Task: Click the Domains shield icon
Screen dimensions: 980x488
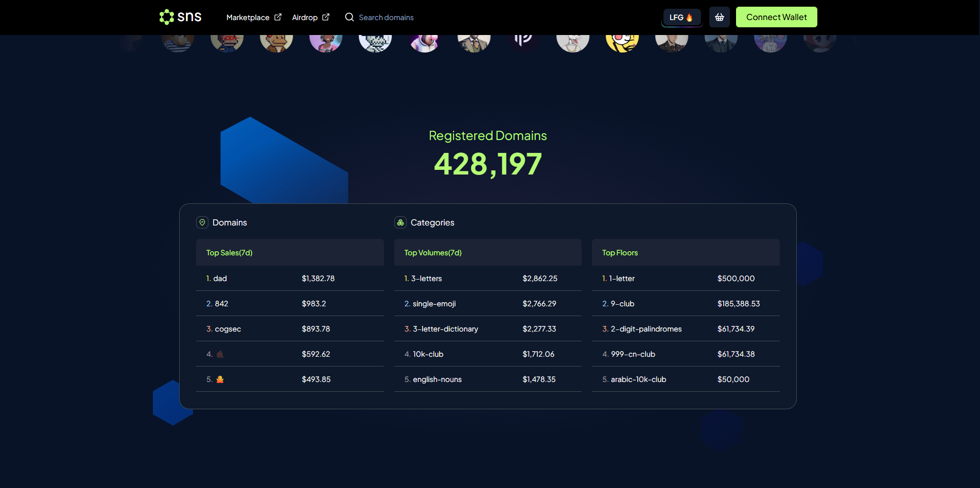Action: (202, 222)
